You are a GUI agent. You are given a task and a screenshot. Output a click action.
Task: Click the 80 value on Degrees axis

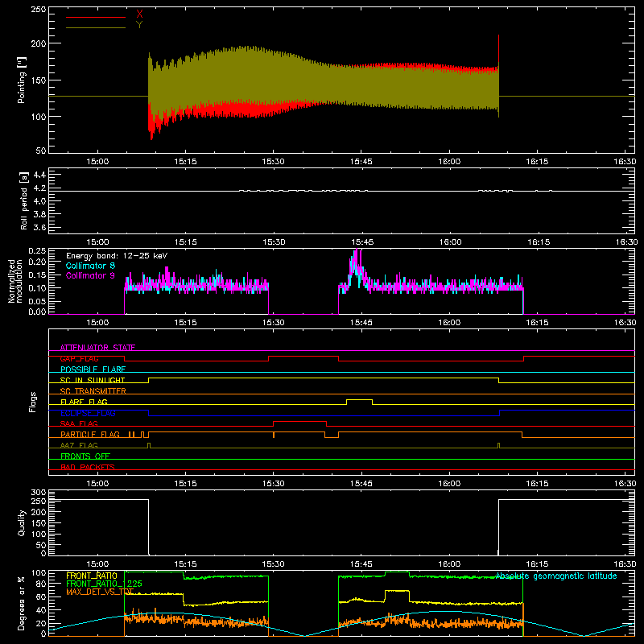[42, 584]
